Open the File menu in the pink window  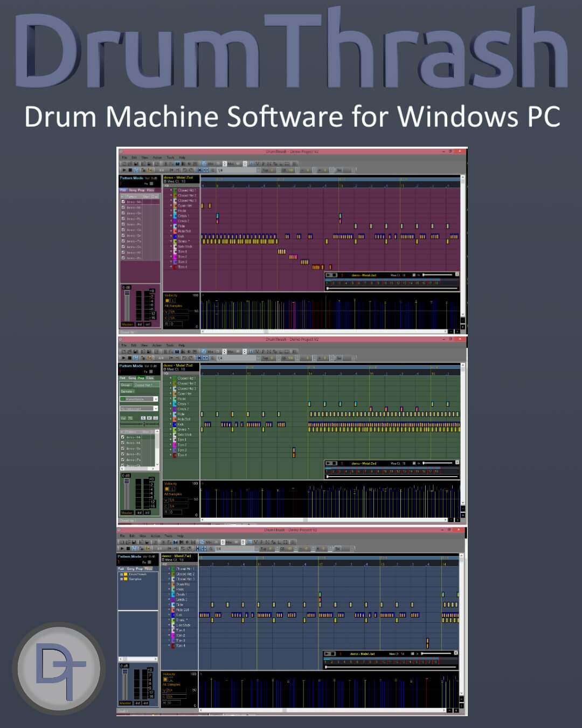coord(124,157)
